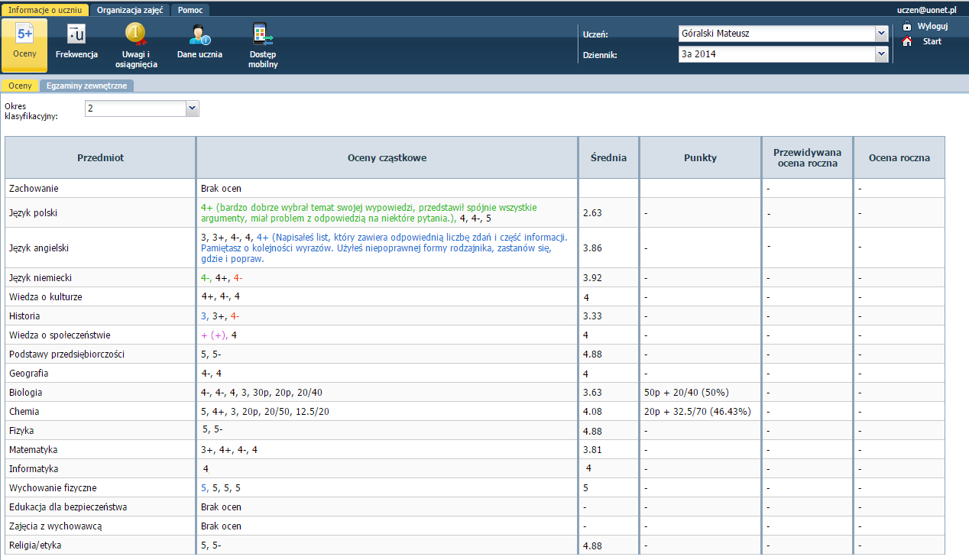This screenshot has width=969, height=560.
Task: Click the Ocena roczna column header
Action: coord(899,157)
